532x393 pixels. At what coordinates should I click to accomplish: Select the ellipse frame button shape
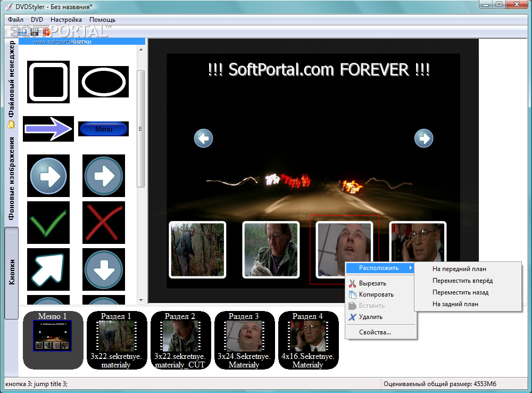pyautogui.click(x=104, y=82)
